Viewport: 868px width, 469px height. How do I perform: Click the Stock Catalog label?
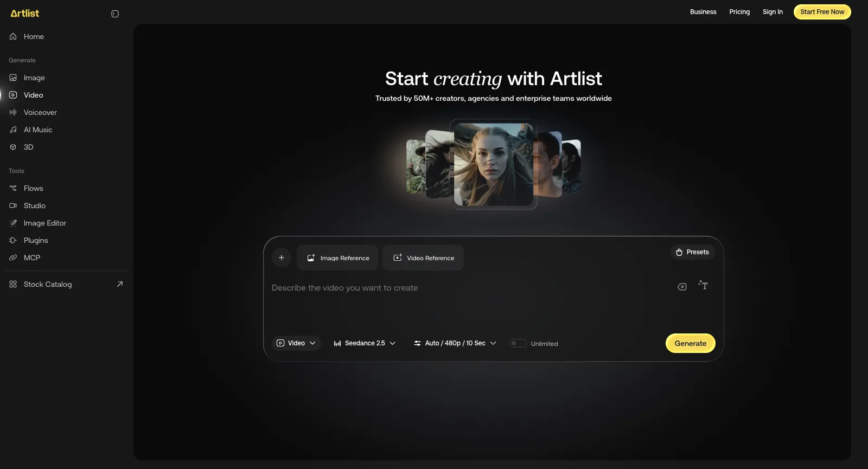(x=48, y=284)
